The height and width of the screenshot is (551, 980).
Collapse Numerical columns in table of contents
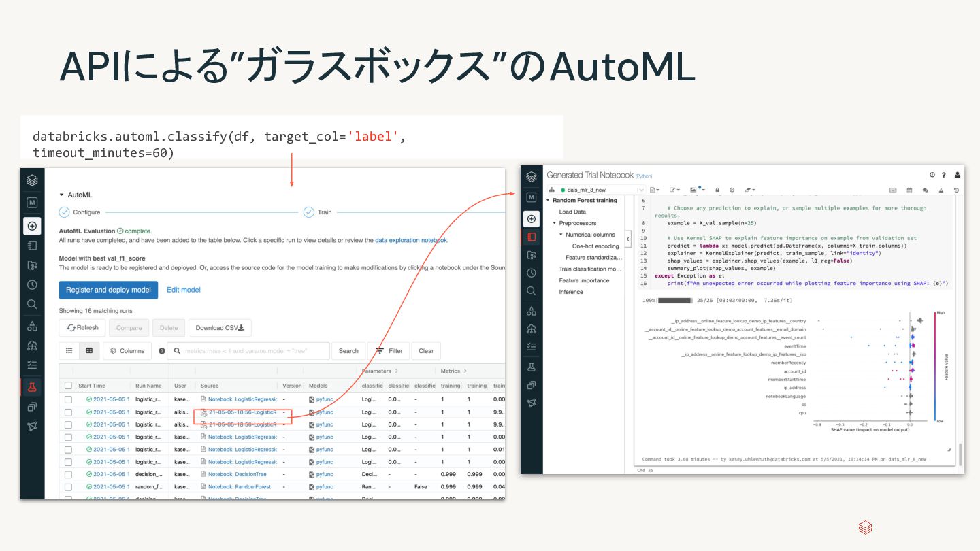tap(561, 235)
